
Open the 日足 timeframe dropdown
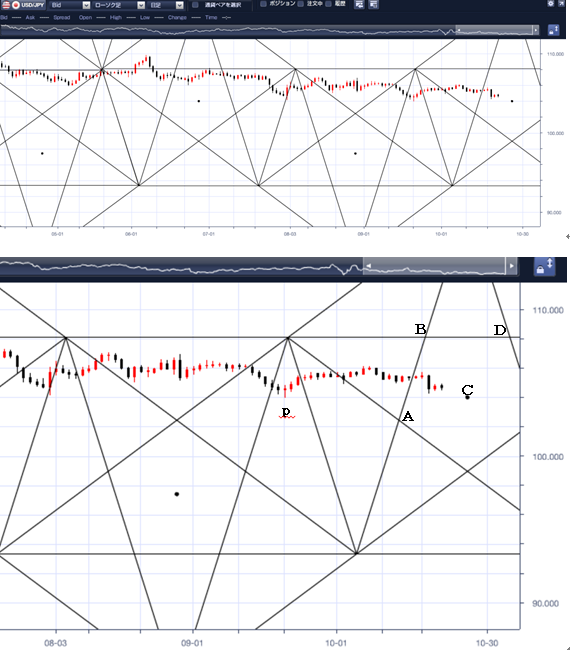coord(166,5)
